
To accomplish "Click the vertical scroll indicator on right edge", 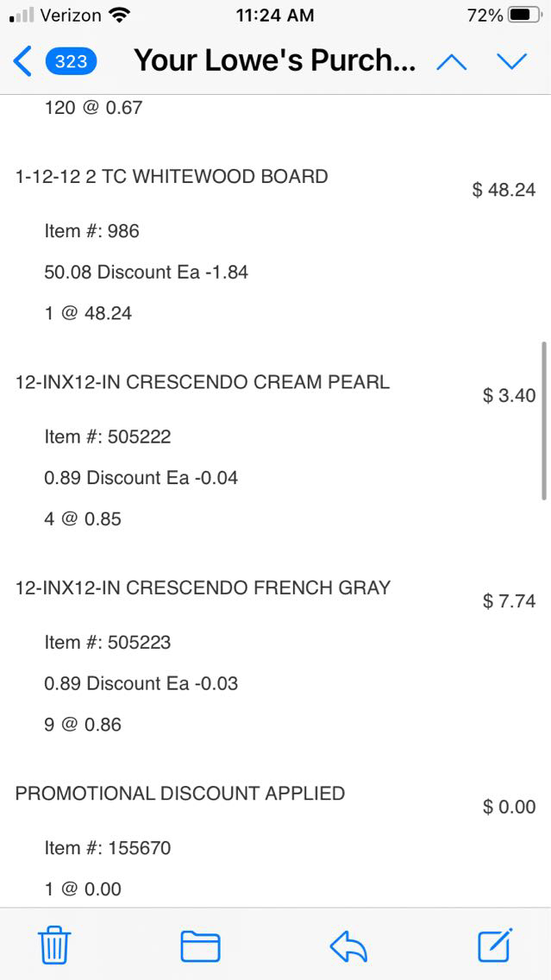I will (x=543, y=420).
